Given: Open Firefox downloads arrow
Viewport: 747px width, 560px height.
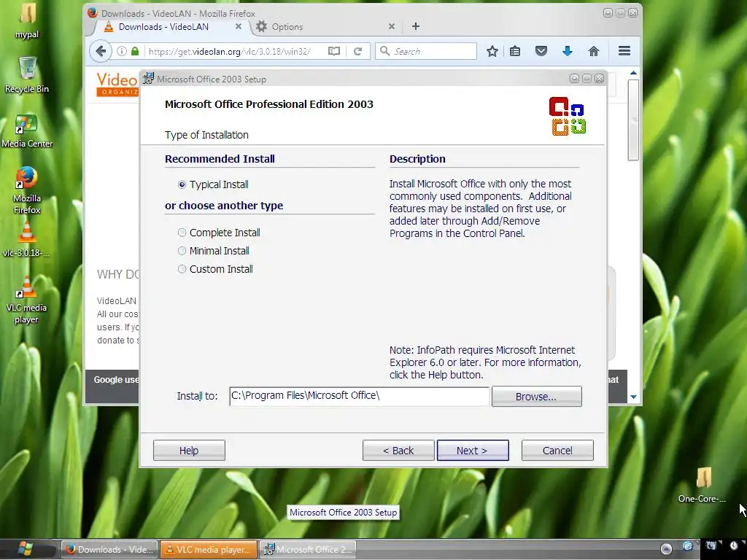Looking at the screenshot, I should tap(568, 51).
